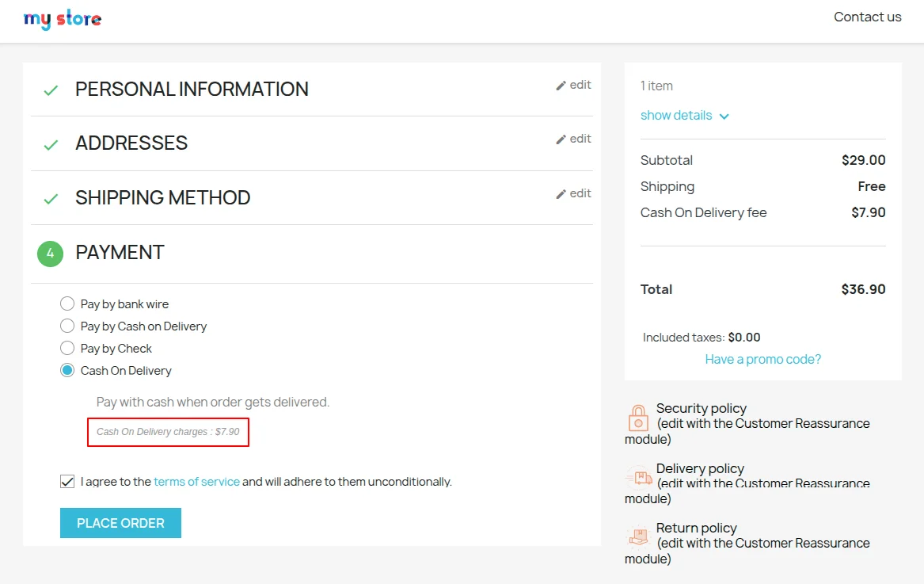Click the subtotal value $29.00
The width and height of the screenshot is (924, 584).
863,160
